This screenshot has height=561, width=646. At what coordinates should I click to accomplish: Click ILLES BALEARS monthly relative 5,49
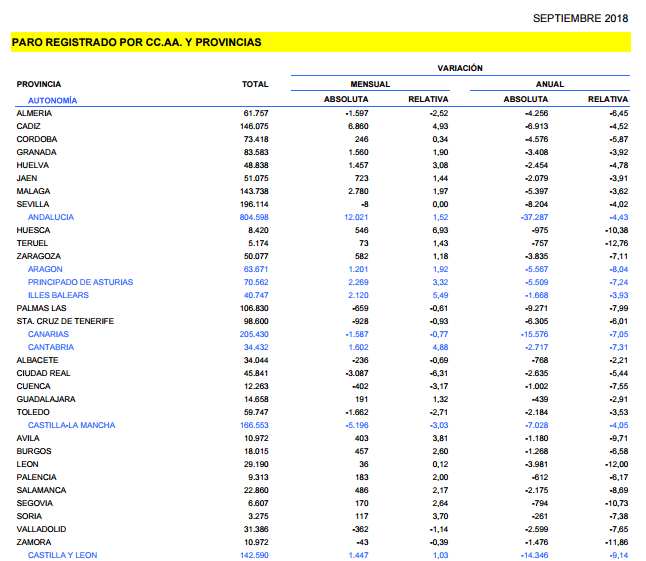440,295
